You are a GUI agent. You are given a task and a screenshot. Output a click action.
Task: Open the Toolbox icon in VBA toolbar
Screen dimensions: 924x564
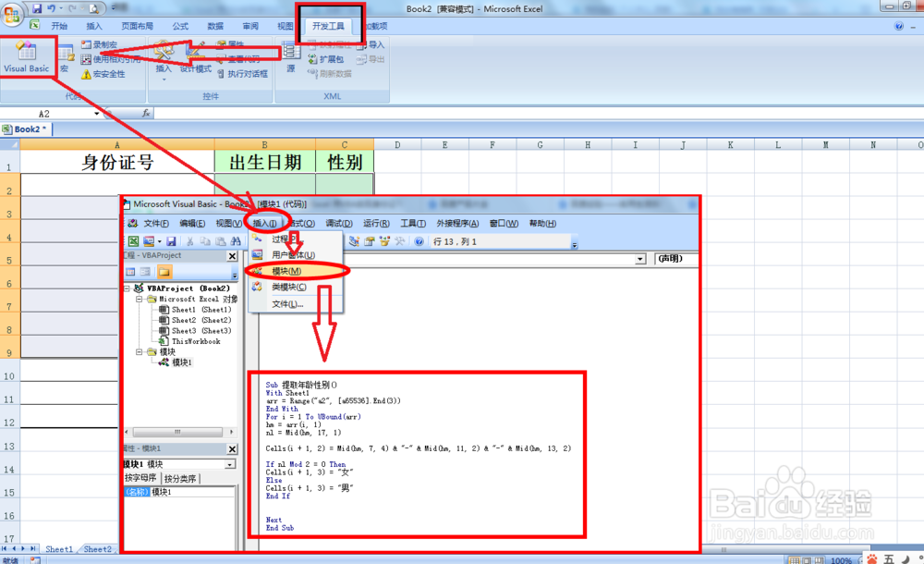(x=400, y=241)
